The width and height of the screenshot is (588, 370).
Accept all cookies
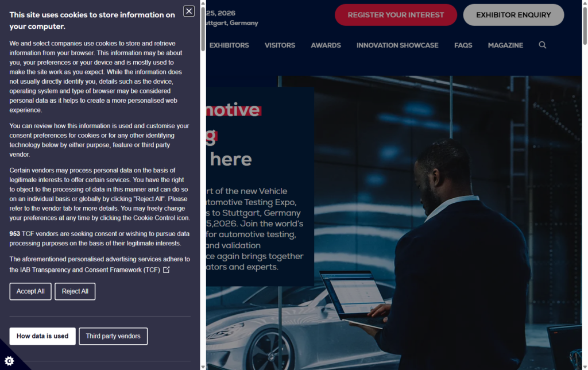point(30,291)
